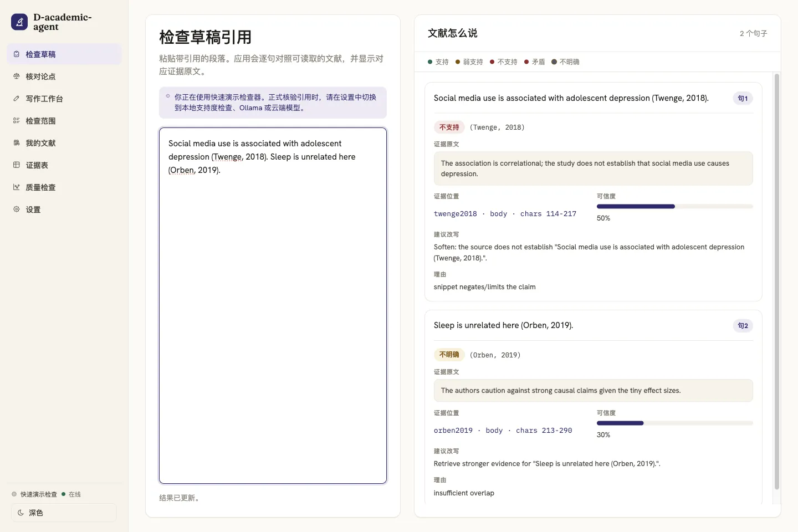Click the orben2019 evidence location link
Viewport: 798px width, 532px height.
(503, 431)
